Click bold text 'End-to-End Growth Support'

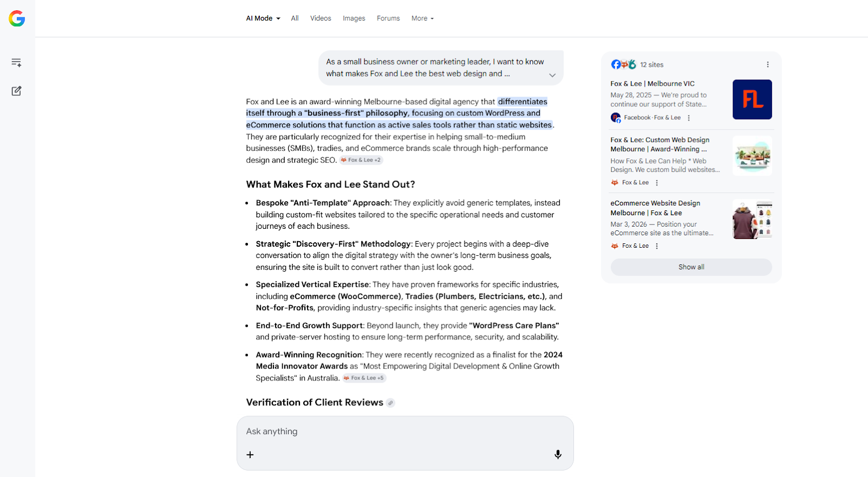point(309,325)
